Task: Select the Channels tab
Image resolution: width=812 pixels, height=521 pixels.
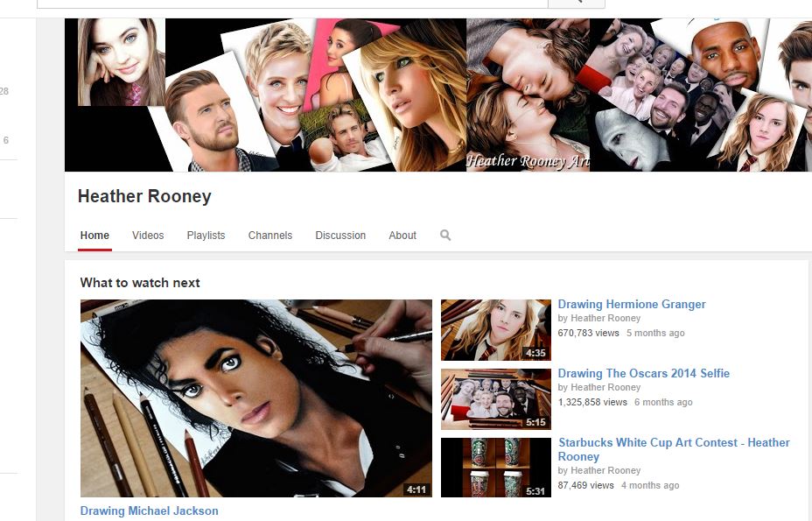Action: 270,236
